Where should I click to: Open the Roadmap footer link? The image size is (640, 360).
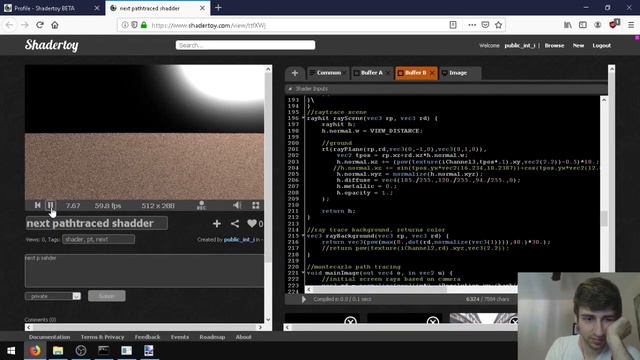pyautogui.click(x=212, y=337)
